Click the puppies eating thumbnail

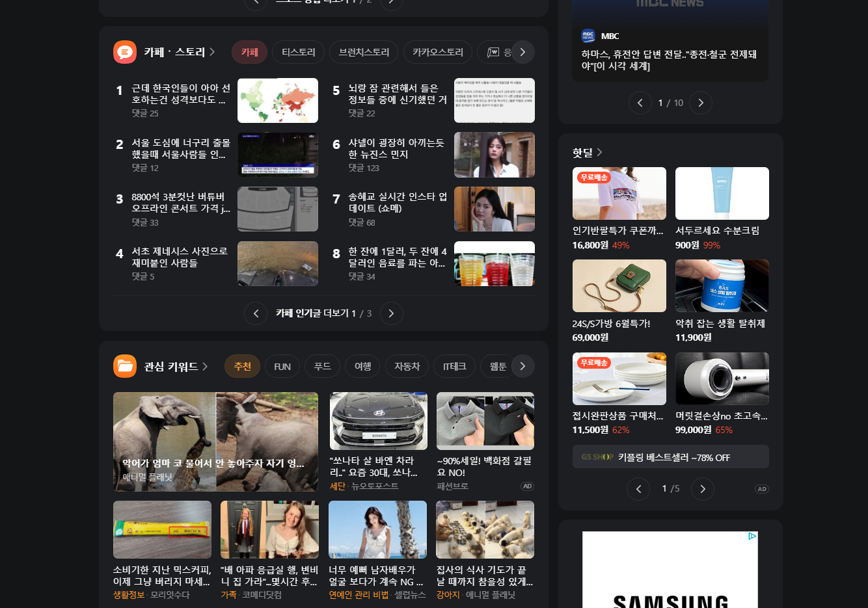[485, 529]
